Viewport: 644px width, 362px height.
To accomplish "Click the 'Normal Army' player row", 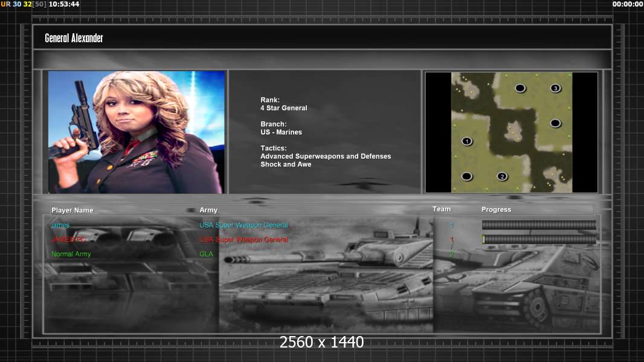I will tap(71, 254).
